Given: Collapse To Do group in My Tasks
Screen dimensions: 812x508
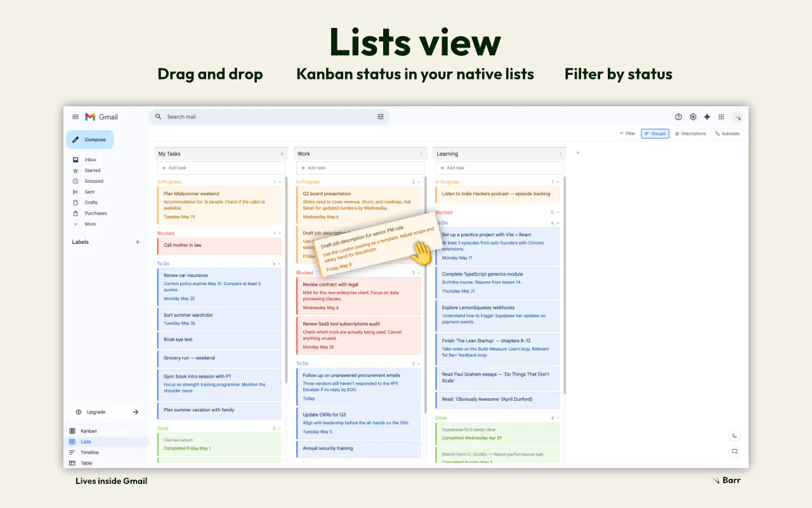Looking at the screenshot, I should (279, 264).
